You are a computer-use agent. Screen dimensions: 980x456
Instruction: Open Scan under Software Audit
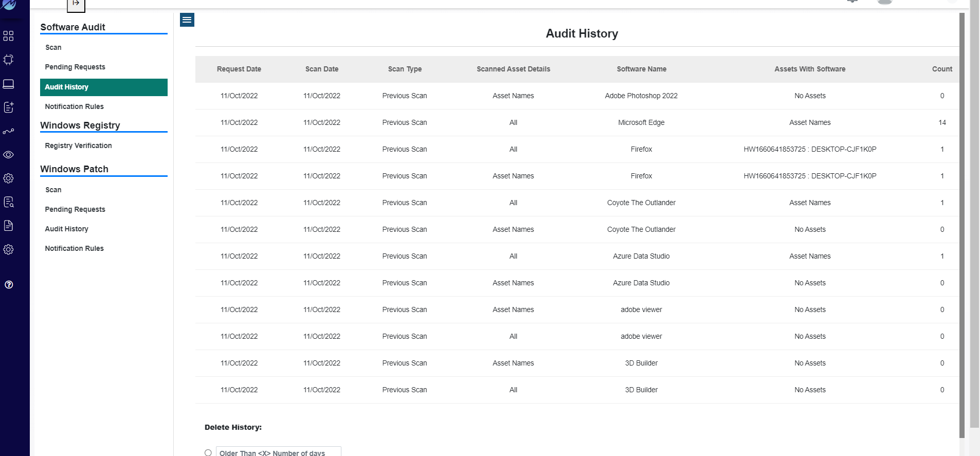[x=53, y=47]
